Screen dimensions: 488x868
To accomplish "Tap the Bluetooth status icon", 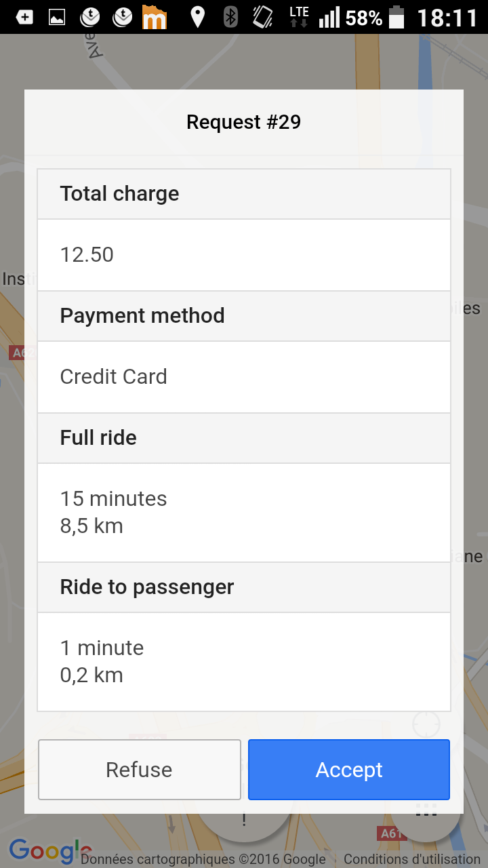I will point(230,18).
